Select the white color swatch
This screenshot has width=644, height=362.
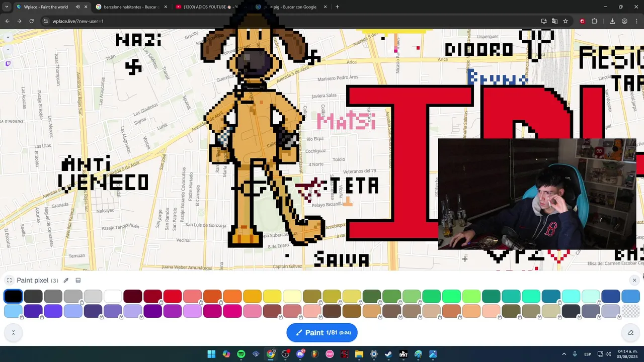[113, 296]
